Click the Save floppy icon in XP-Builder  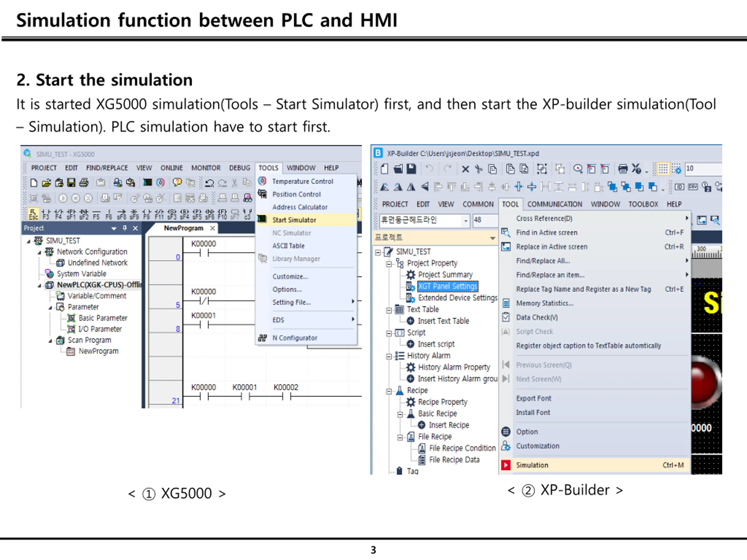click(411, 169)
